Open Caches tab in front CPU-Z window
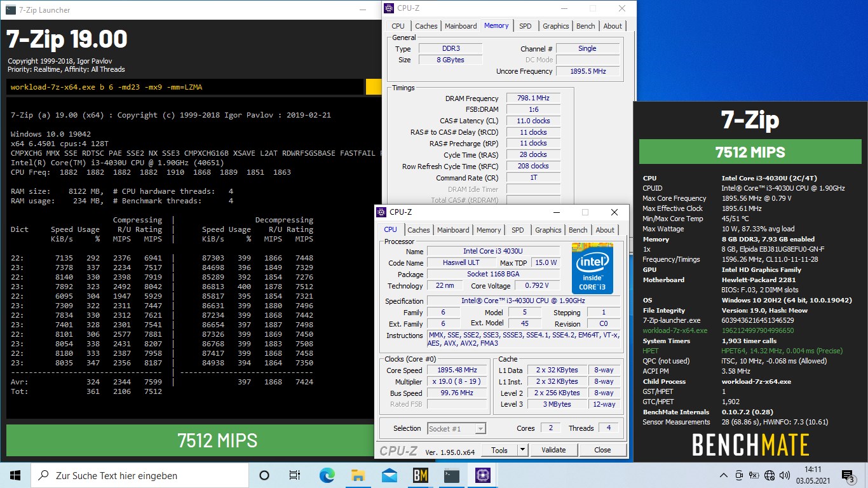 418,230
